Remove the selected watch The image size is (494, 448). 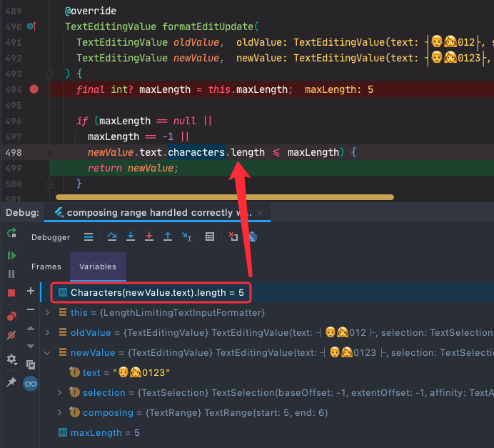tap(31, 309)
